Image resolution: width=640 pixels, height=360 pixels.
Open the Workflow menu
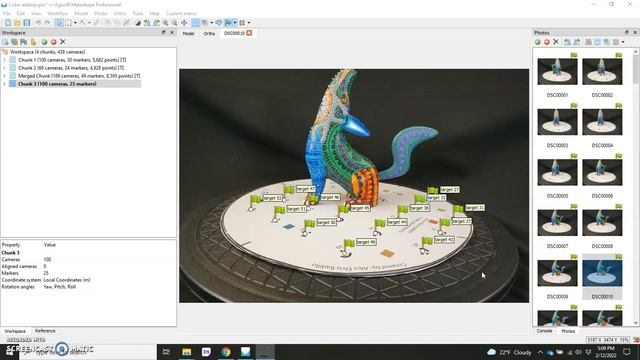(58, 13)
